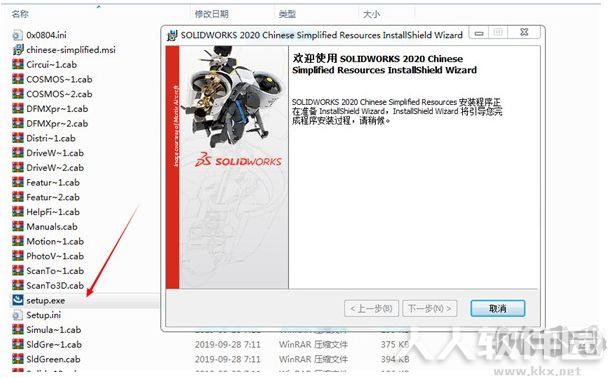Image resolution: width=608 pixels, height=378 pixels.
Task: Select the file name PhotoV~1.cab
Action: click(55, 256)
